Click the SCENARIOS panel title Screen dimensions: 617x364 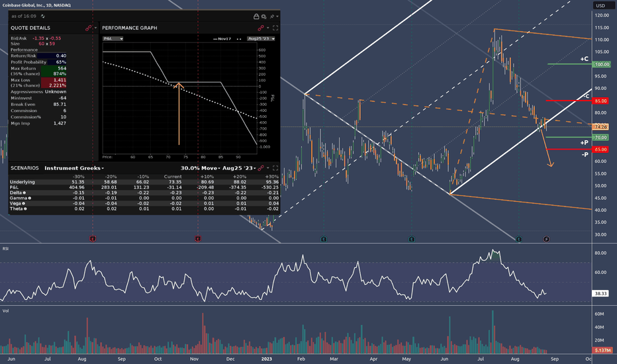[24, 168]
